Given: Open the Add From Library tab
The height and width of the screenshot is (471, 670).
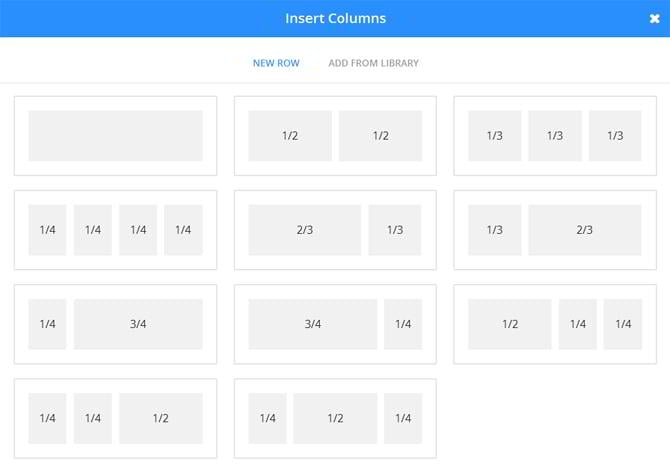Looking at the screenshot, I should (x=373, y=63).
